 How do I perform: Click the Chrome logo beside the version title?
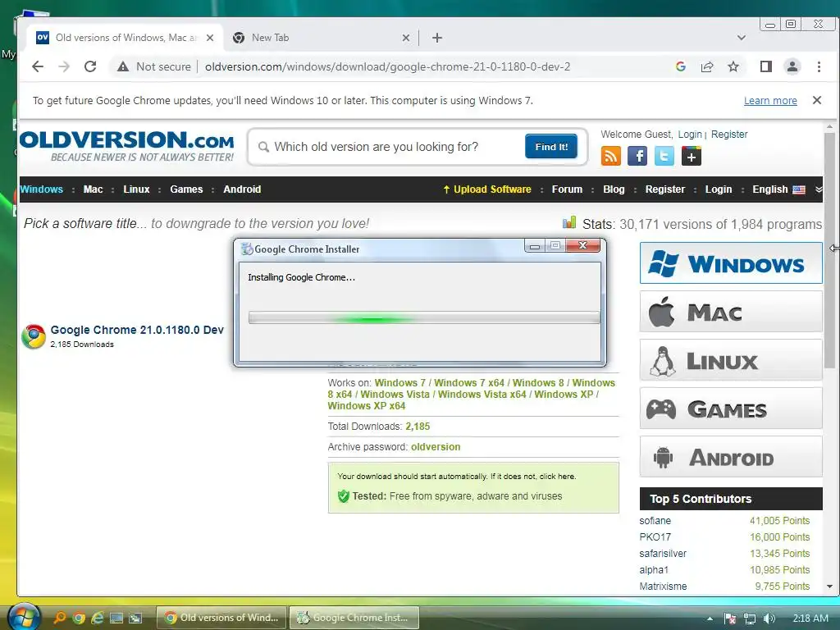click(x=33, y=336)
